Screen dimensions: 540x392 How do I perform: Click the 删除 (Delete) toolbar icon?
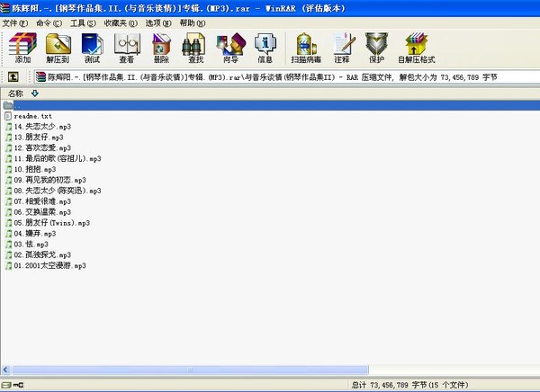161,48
